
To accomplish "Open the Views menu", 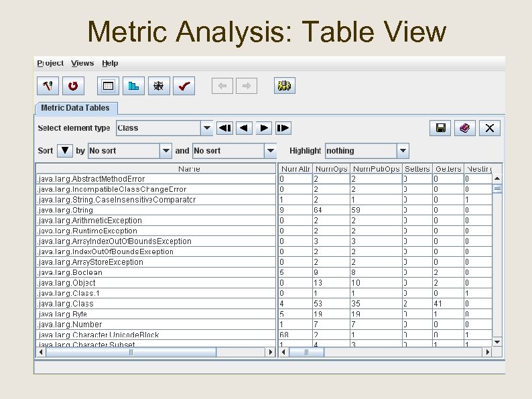I will tap(82, 63).
